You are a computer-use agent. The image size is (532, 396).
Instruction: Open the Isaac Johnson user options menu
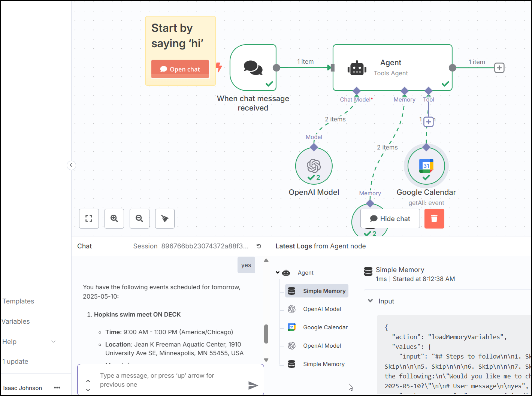[57, 388]
